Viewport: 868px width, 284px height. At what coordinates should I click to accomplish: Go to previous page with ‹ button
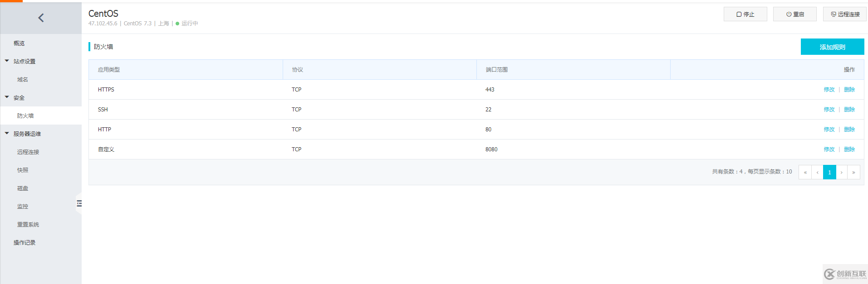coord(817,172)
